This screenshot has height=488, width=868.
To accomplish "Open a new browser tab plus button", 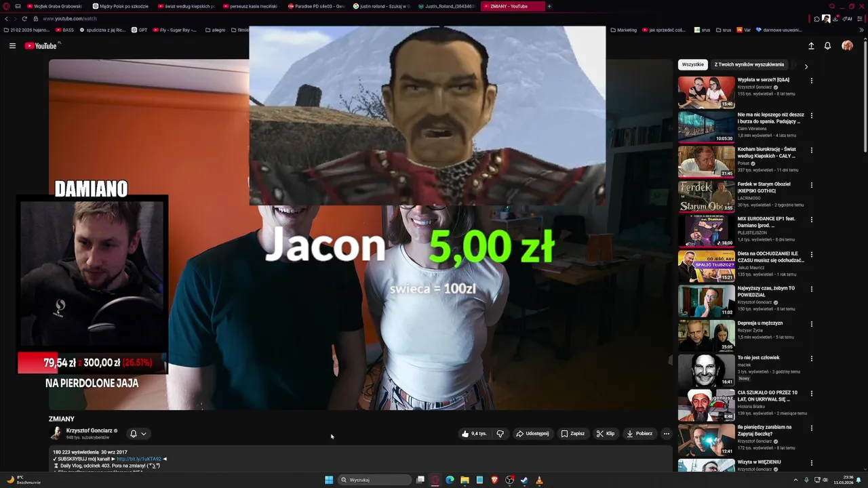I will pos(549,6).
